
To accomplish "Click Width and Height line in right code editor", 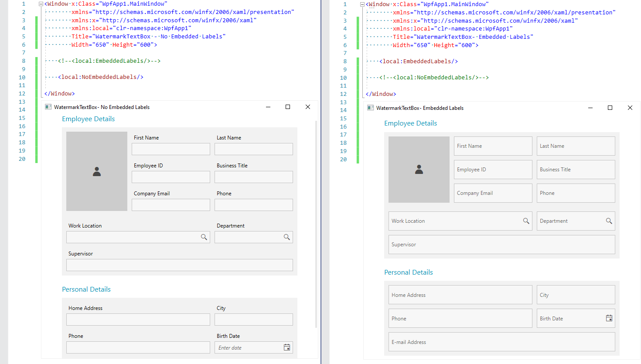I will coord(436,45).
